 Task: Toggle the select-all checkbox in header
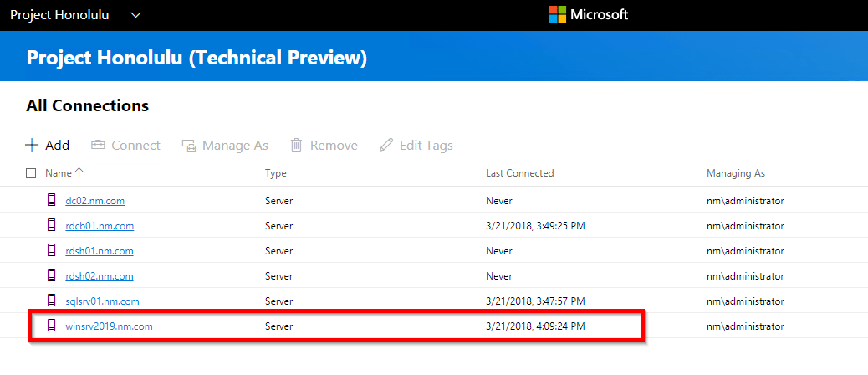click(x=31, y=173)
